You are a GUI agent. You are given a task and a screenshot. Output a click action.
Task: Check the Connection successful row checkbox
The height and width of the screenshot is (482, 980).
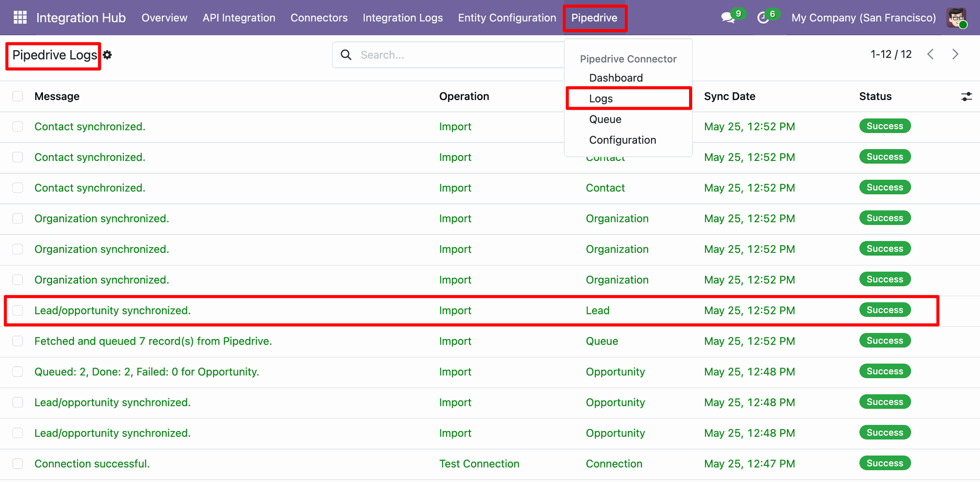coord(18,464)
